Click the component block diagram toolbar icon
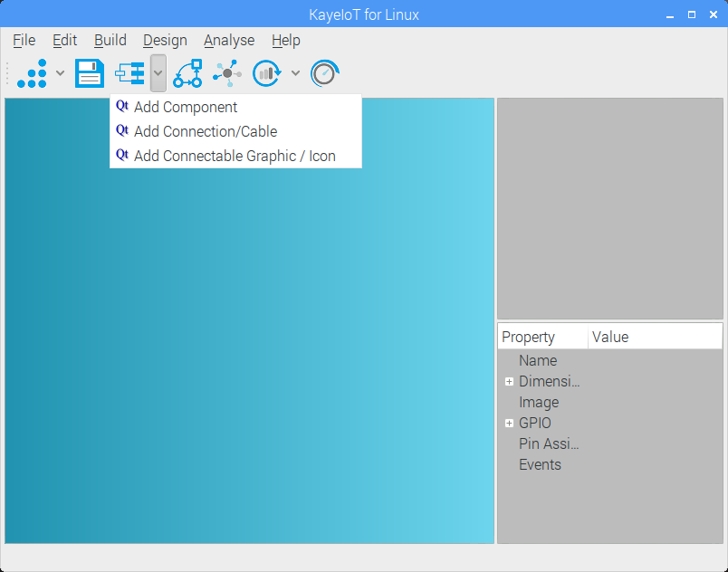 click(130, 73)
